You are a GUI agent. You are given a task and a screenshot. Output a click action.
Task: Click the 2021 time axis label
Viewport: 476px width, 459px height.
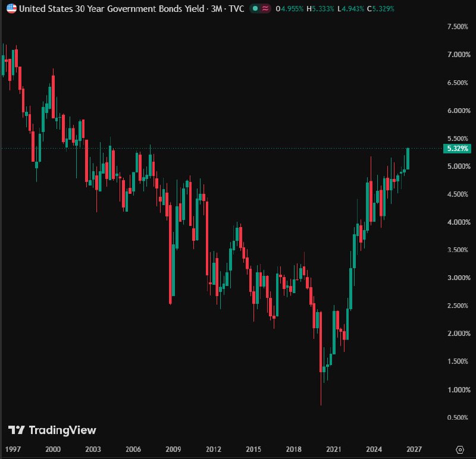click(x=334, y=449)
